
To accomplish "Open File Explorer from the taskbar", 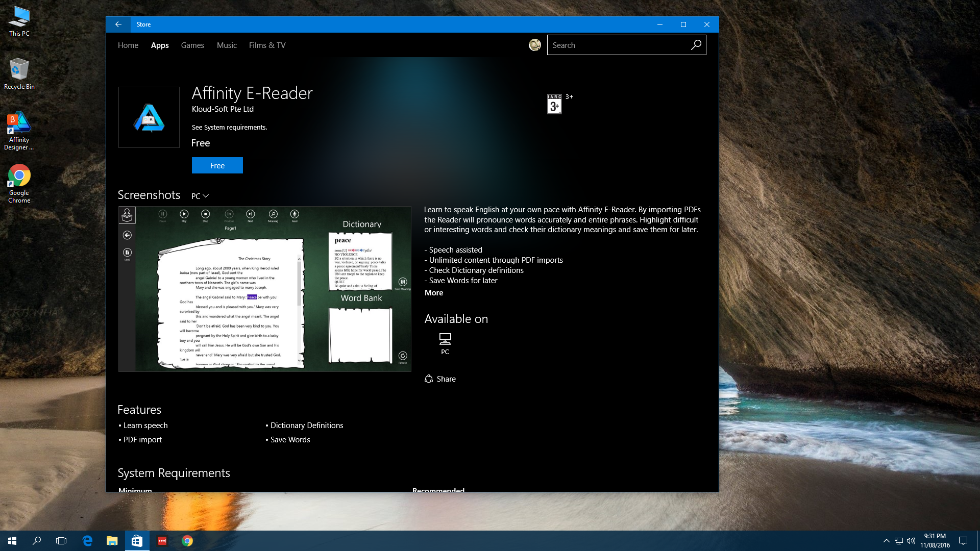I will coord(112,541).
